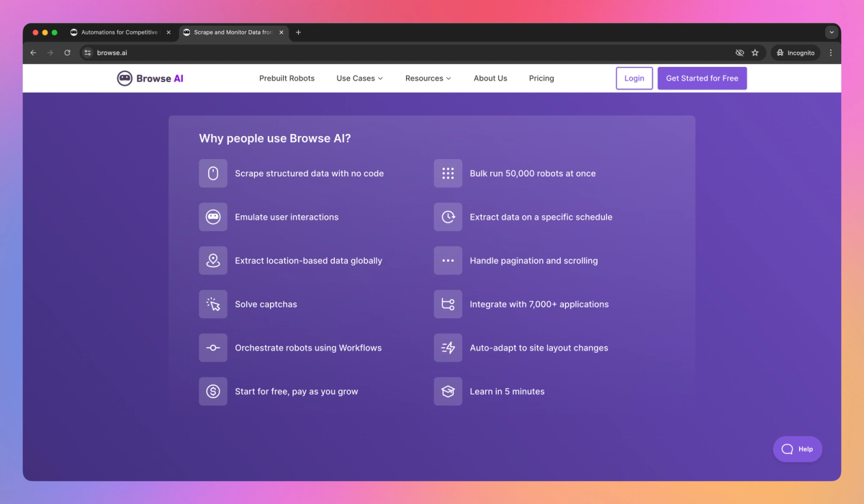
Task: Expand the Use Cases dropdown menu
Action: [x=359, y=78]
